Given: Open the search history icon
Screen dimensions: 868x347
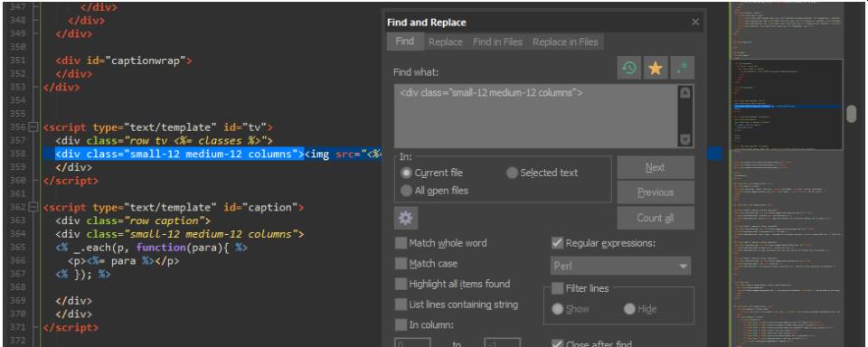Looking at the screenshot, I should [629, 68].
